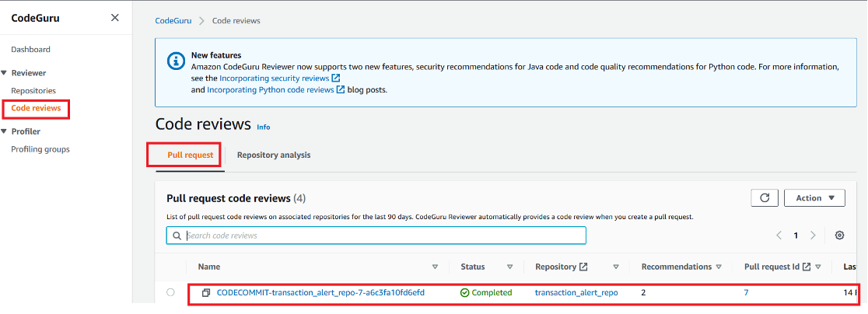Collapse the Reviewer navigation section
Screen dimensions: 868x314
[x=5, y=73]
